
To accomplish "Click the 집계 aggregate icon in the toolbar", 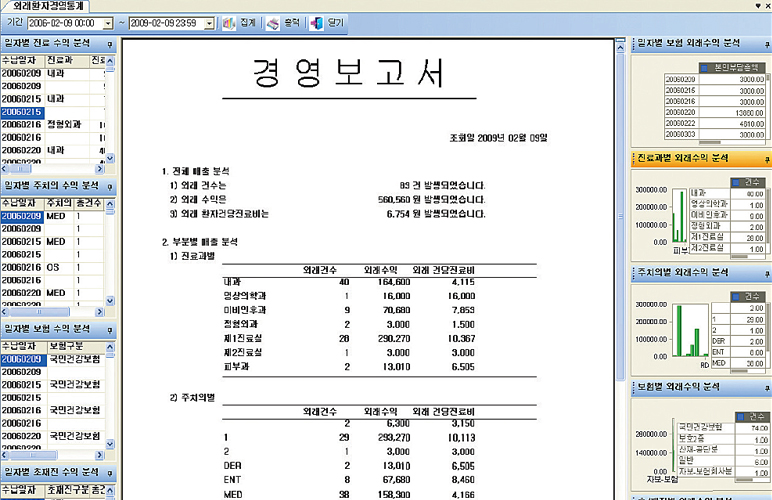I will pos(229,23).
